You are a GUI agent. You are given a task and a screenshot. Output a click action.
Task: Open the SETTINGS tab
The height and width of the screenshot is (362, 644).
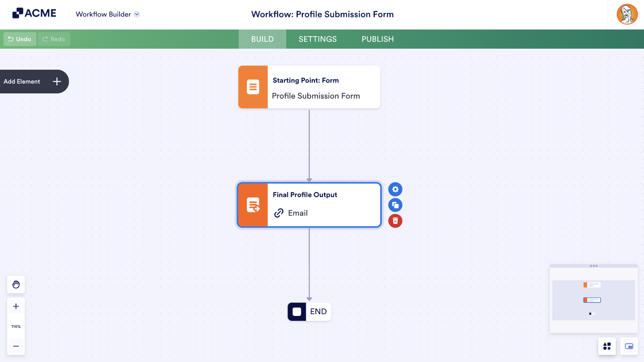pos(318,39)
